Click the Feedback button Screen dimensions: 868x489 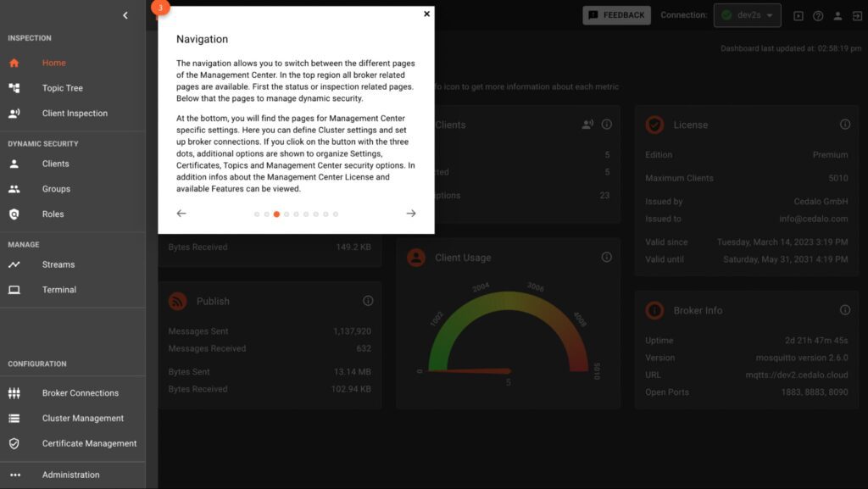pos(616,15)
